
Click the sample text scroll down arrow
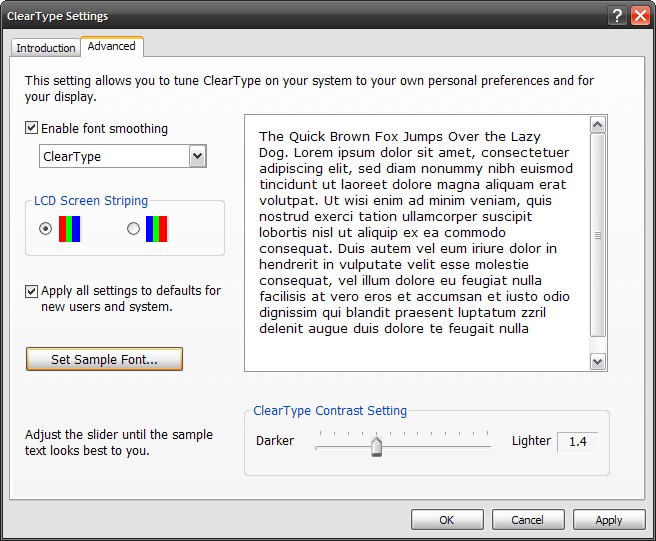pyautogui.click(x=597, y=362)
